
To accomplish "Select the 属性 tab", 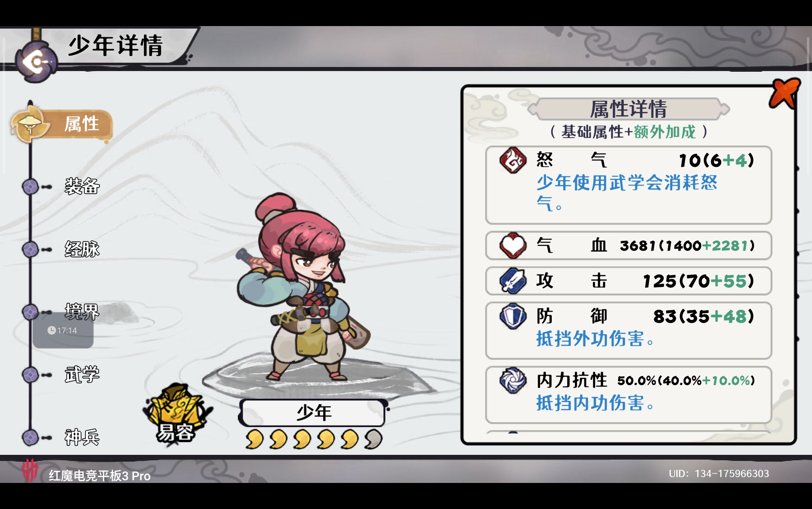I will 62,125.
